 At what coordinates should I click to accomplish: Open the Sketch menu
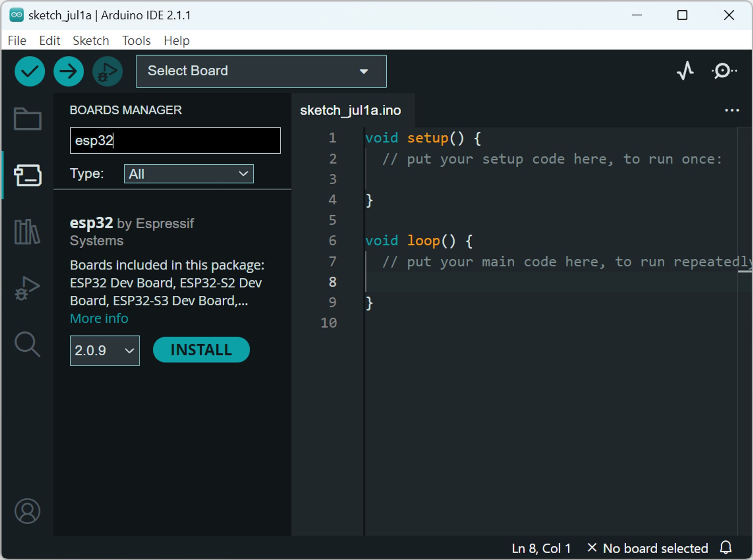point(91,40)
